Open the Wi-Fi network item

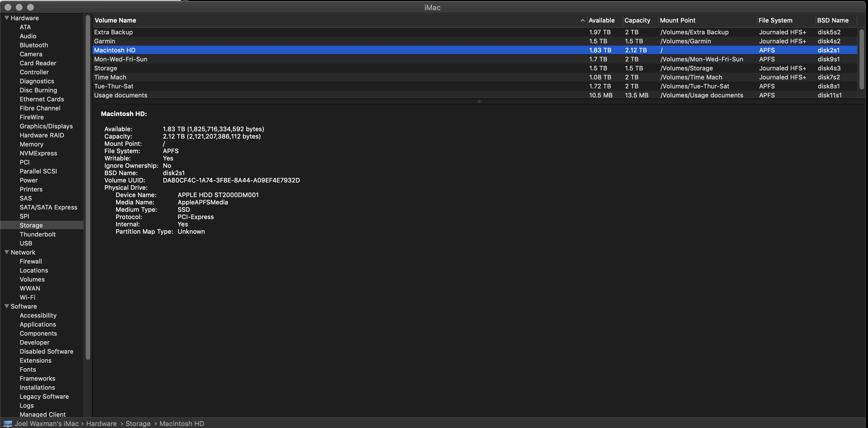(27, 297)
